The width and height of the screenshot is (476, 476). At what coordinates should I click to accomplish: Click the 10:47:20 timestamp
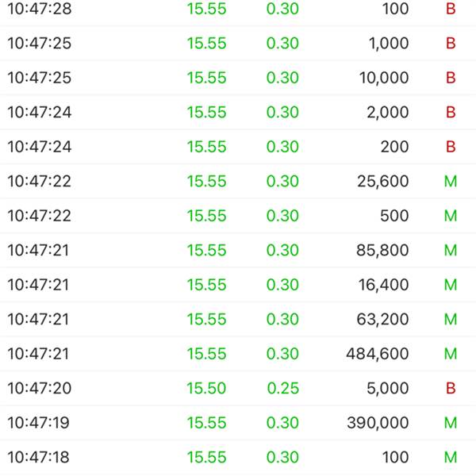coord(39,389)
